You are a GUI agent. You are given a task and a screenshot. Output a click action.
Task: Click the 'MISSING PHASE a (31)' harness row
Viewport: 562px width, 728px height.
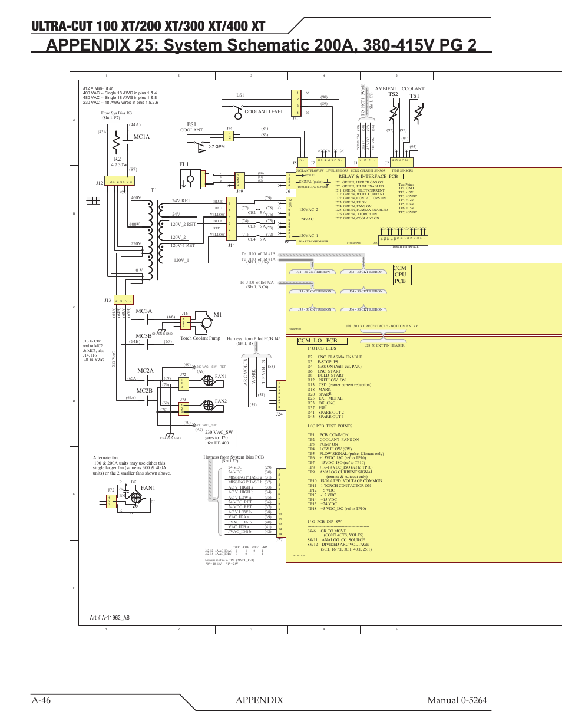pos(250,477)
